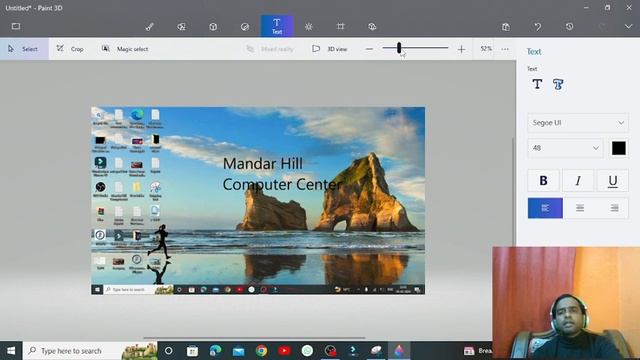
Task: Undo the last action
Action: point(538,27)
